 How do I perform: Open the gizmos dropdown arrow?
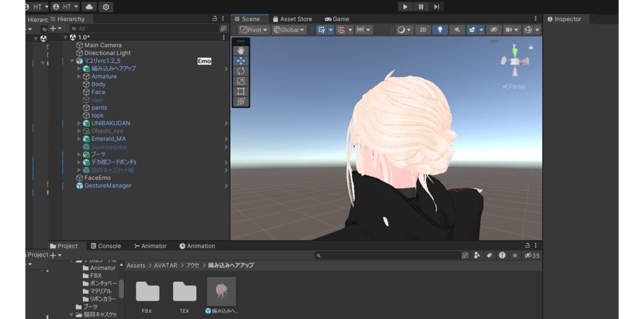(x=537, y=30)
